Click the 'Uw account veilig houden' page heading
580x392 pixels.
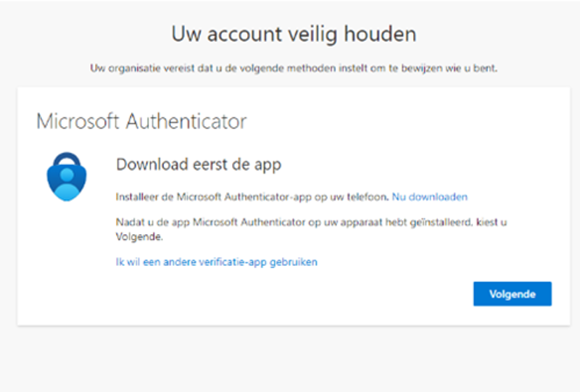tap(294, 33)
